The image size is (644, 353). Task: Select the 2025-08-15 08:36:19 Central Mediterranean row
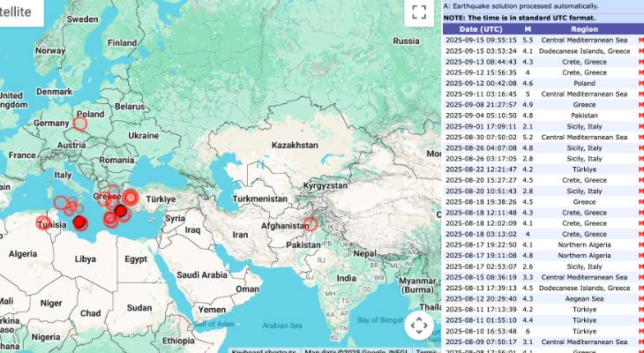pyautogui.click(x=543, y=277)
